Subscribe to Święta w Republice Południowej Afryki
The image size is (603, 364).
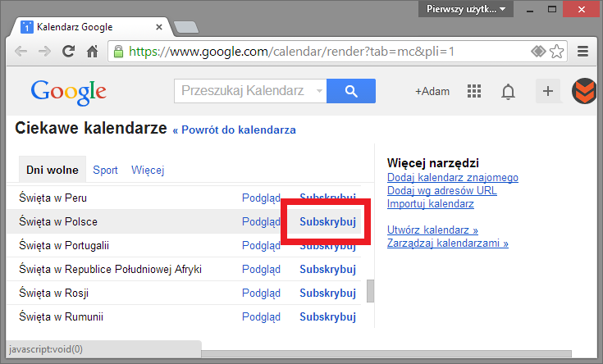point(327,270)
